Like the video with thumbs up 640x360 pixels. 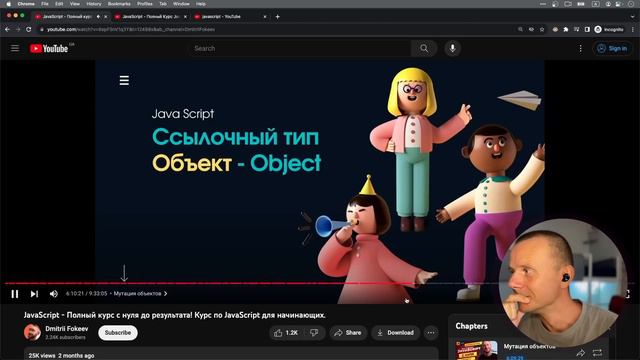[x=287, y=333]
